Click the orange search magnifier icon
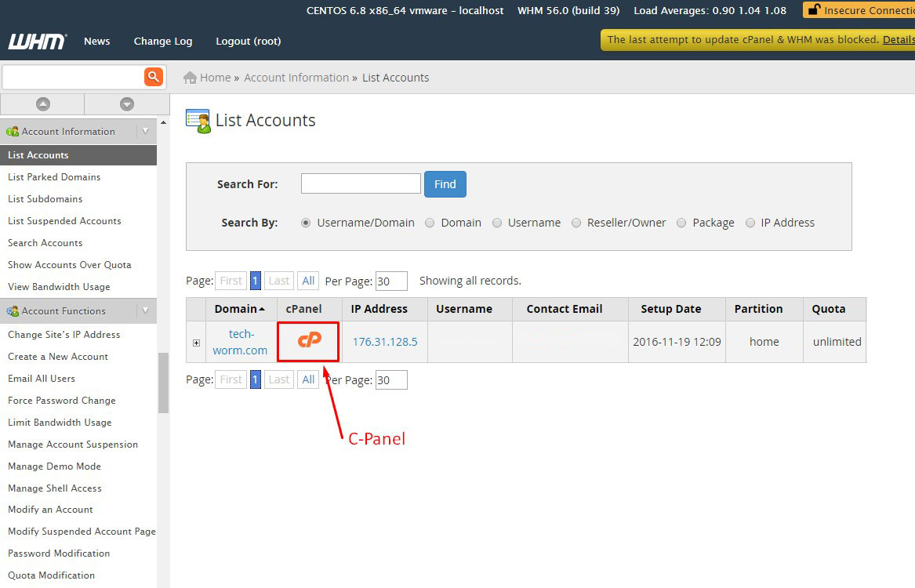 coord(153,77)
